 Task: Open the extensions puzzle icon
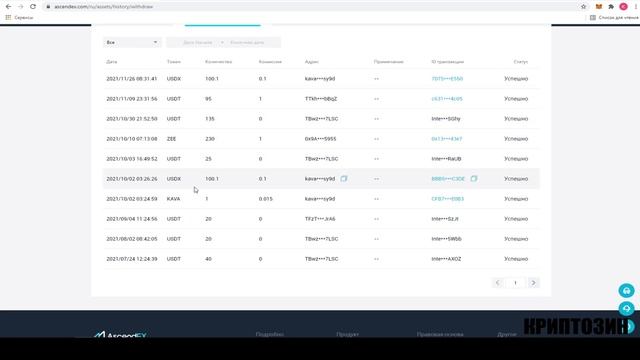(x=611, y=7)
